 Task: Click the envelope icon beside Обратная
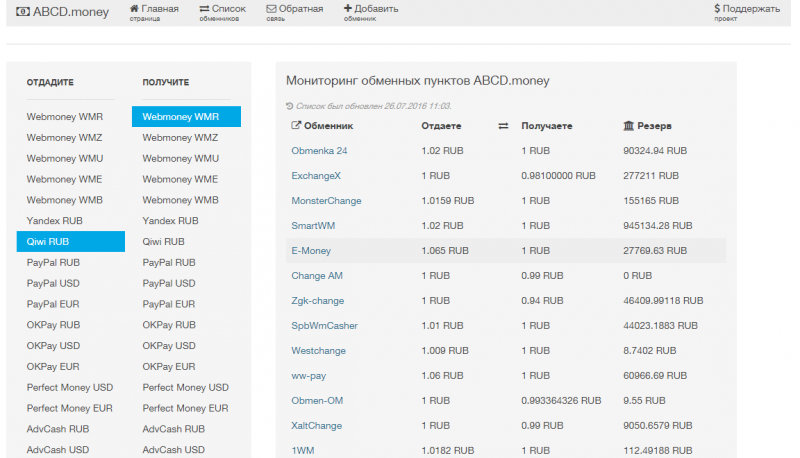(271, 9)
